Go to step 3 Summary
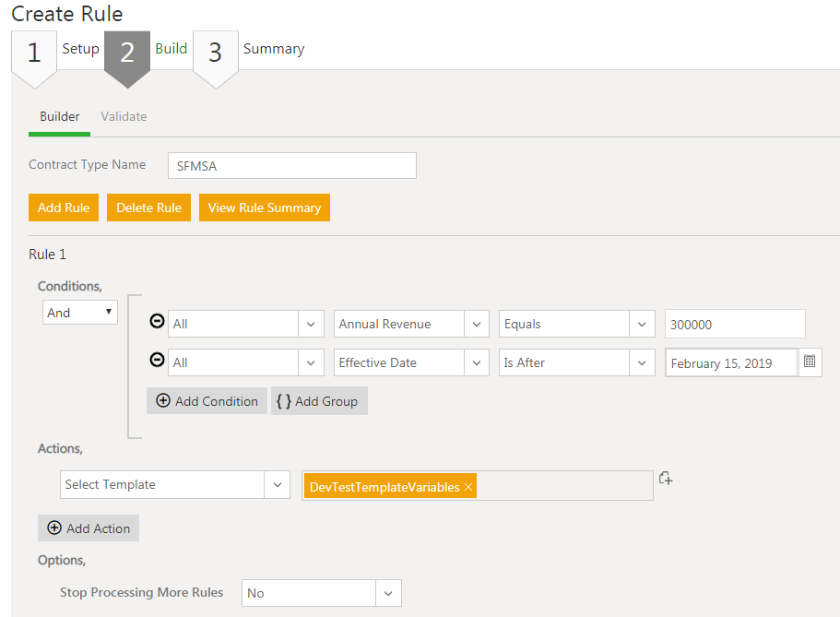The height and width of the screenshot is (617, 840). [x=216, y=53]
